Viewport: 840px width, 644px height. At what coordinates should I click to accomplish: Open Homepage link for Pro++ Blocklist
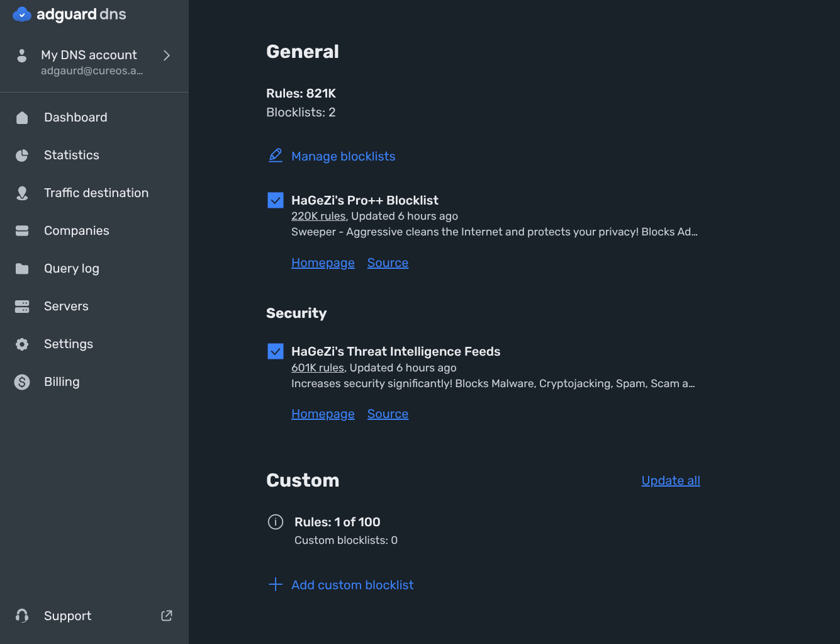(x=323, y=263)
